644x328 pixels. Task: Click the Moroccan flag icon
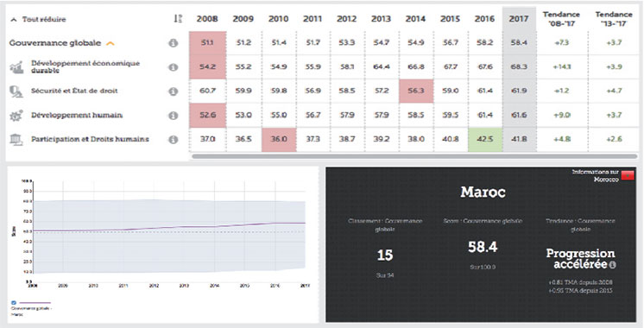[628, 176]
